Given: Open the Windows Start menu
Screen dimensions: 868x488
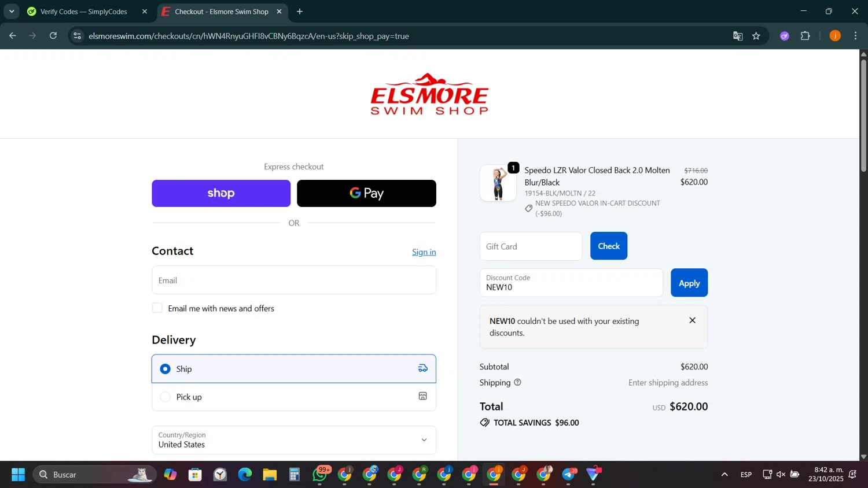Looking at the screenshot, I should pos(18,475).
